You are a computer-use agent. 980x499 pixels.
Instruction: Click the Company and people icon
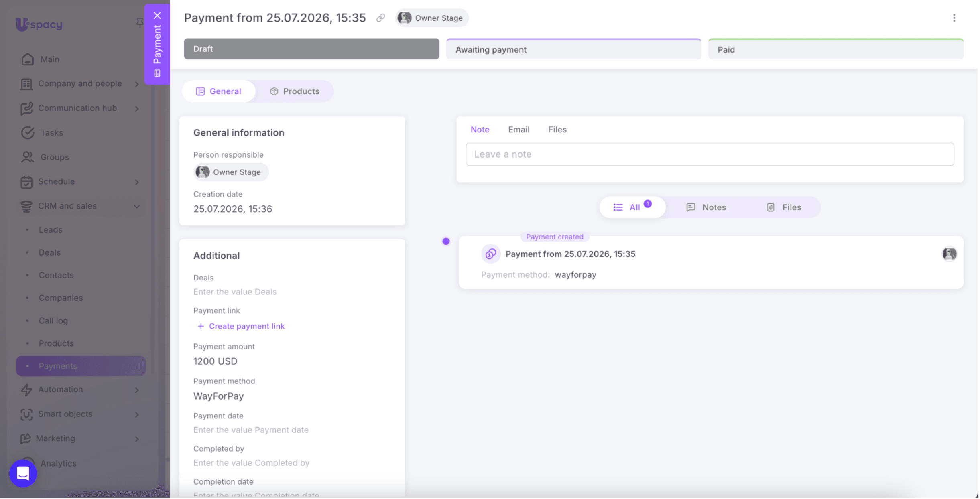pos(26,84)
